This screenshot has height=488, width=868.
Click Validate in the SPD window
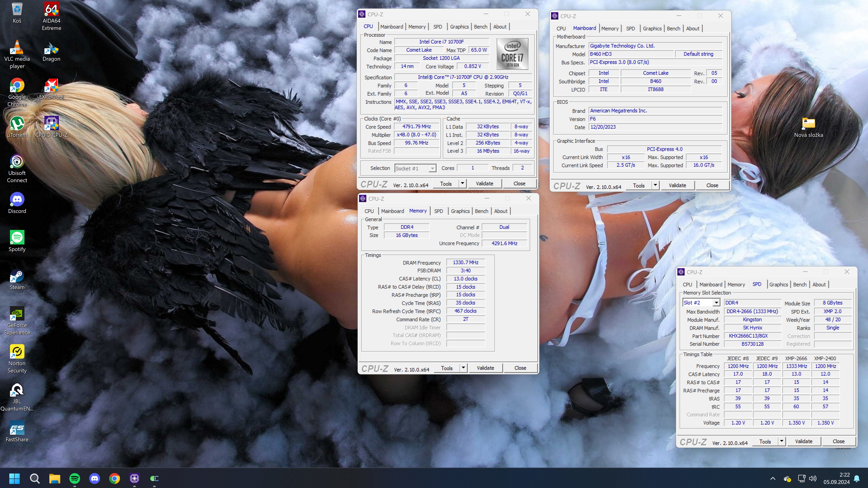tap(804, 441)
